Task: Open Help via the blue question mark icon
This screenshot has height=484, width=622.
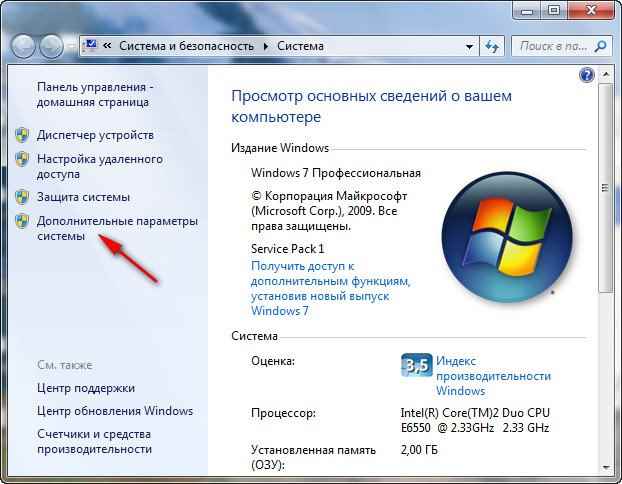Action: (587, 75)
